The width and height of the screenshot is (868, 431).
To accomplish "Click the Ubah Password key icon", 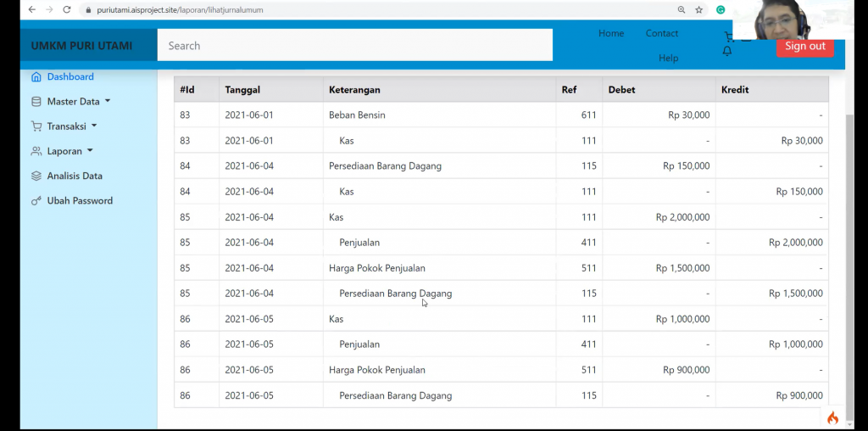I will (36, 200).
